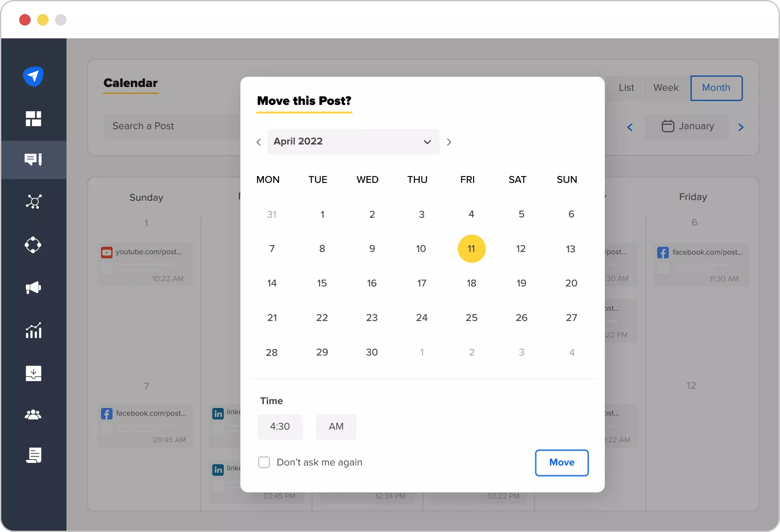Pick April 20 in the date picker
The width and height of the screenshot is (780, 532).
pyautogui.click(x=571, y=283)
